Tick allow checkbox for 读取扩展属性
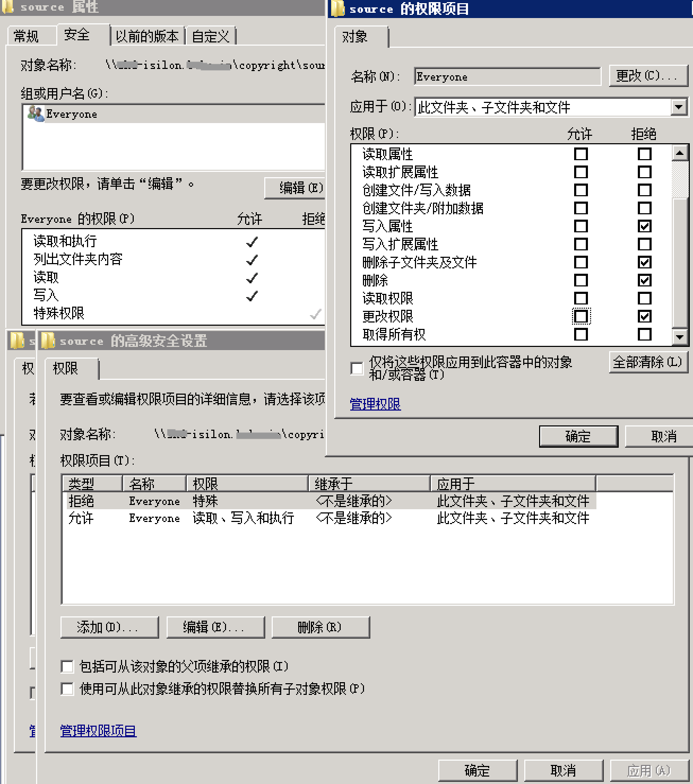The height and width of the screenshot is (784, 693). 581,172
